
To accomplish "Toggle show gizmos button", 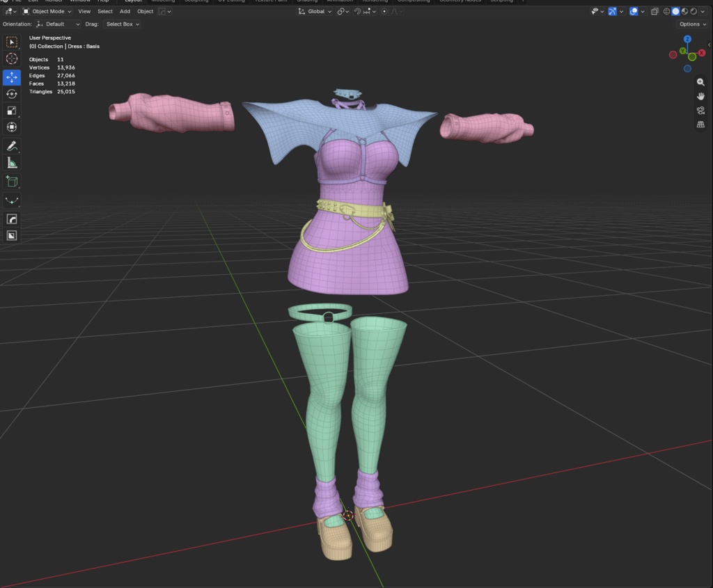I will pyautogui.click(x=613, y=11).
